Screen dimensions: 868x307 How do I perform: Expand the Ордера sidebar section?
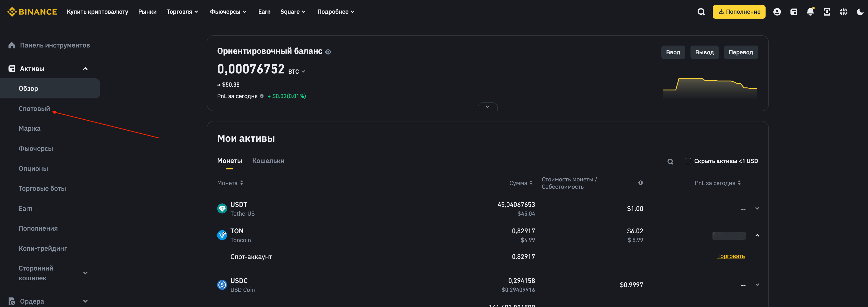tap(85, 301)
